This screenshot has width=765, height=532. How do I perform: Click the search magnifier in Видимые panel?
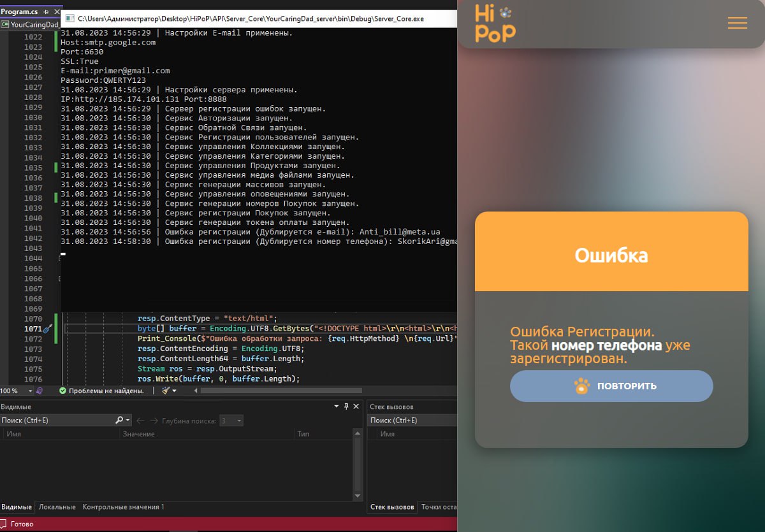click(x=119, y=421)
